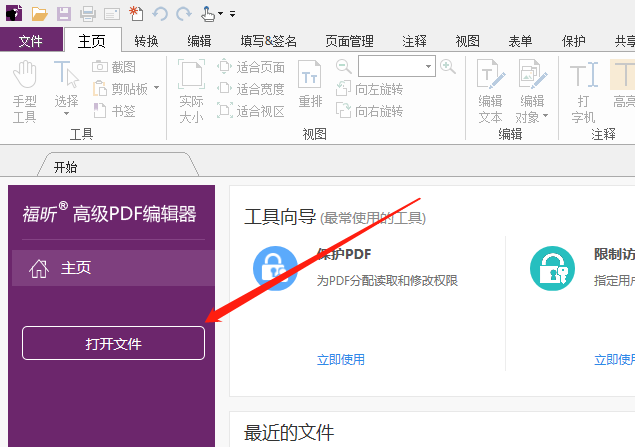Switch to the 编辑 ribbon tab
Screen dimensions: 635x447
pyautogui.click(x=199, y=41)
